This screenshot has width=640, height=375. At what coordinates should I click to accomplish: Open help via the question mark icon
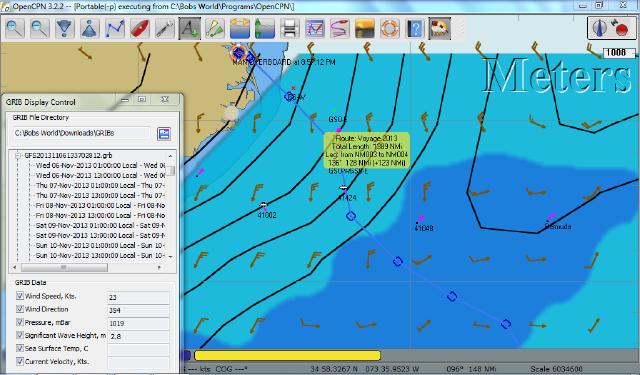(415, 28)
